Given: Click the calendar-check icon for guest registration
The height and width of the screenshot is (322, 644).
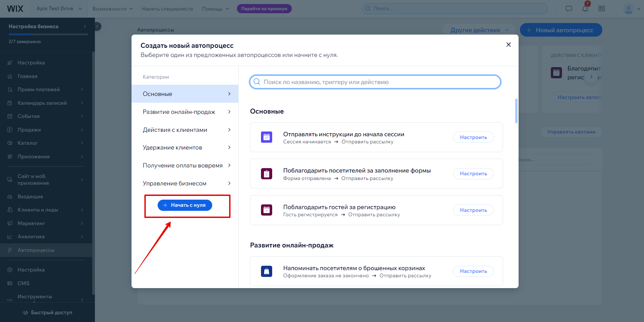Looking at the screenshot, I should 266,210.
